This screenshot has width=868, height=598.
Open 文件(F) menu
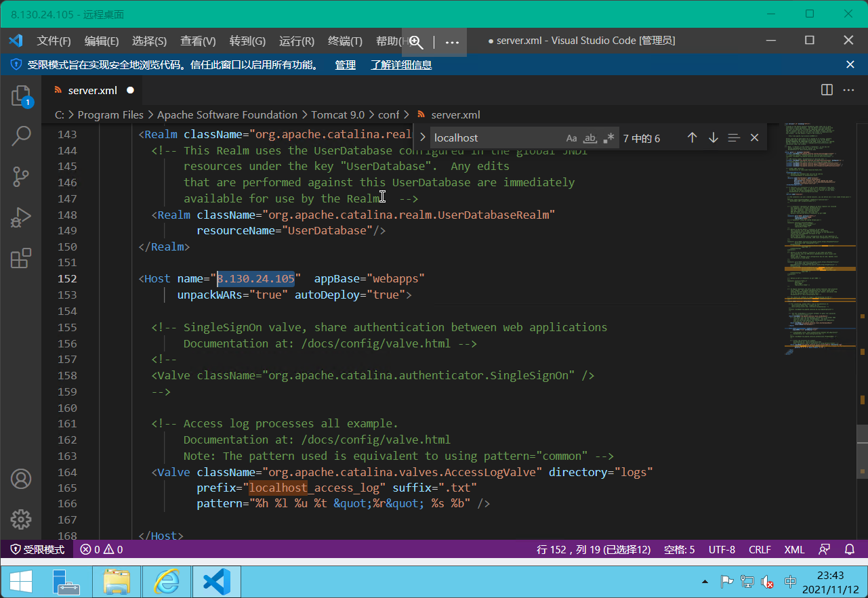point(54,41)
